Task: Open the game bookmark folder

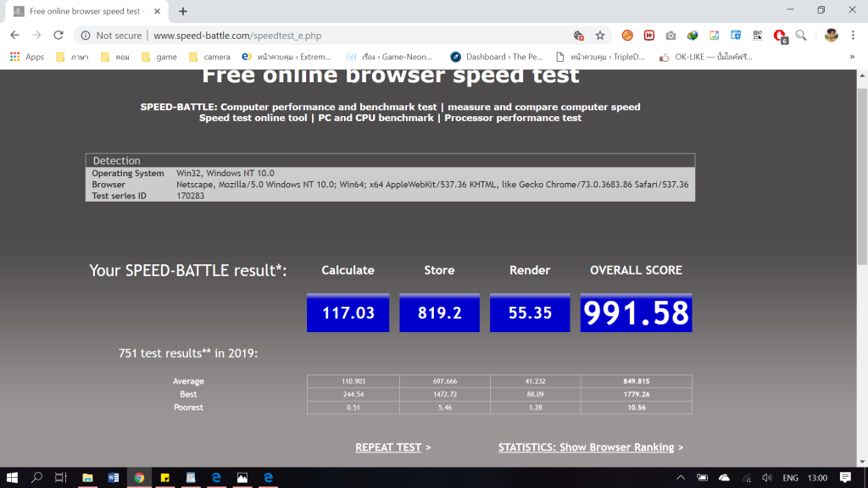Action: [159, 57]
